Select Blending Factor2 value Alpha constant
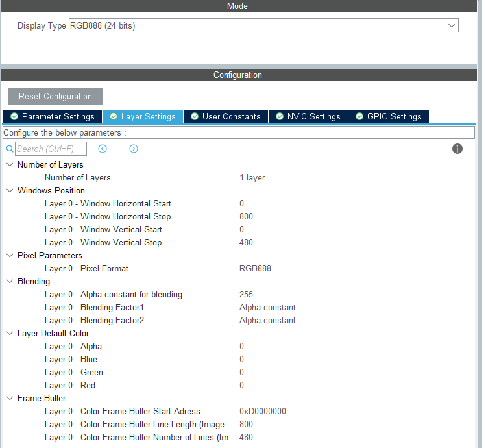This screenshot has width=486, height=448. [x=267, y=321]
